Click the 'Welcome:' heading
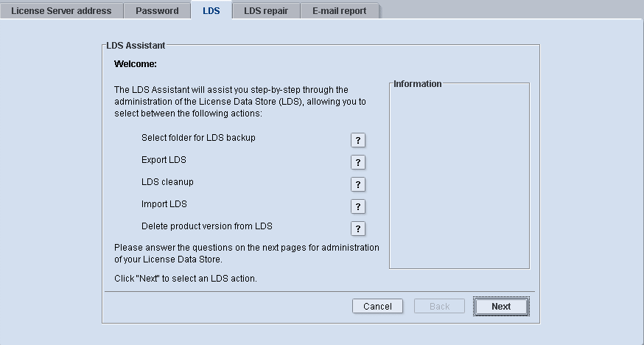The image size is (644, 345). 136,64
